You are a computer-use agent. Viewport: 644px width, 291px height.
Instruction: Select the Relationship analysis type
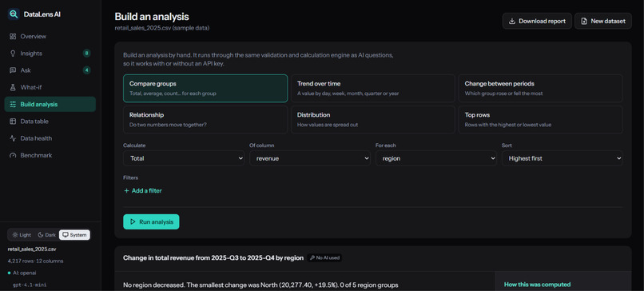pos(205,120)
